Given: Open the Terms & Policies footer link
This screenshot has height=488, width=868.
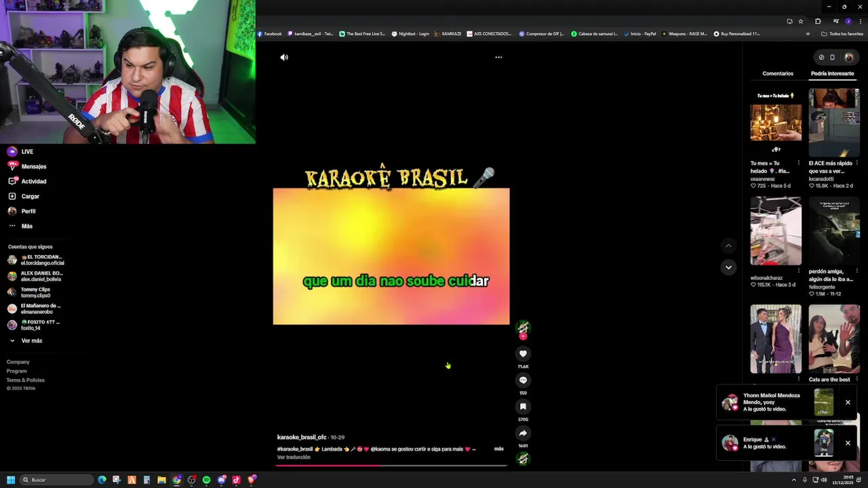Looking at the screenshot, I should click(26, 380).
